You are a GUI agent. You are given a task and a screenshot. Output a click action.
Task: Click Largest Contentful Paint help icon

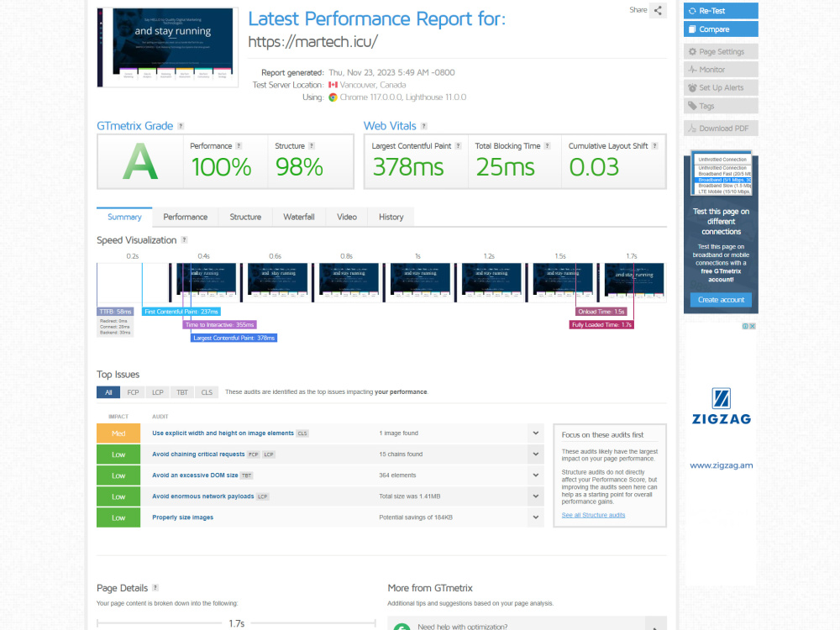click(x=458, y=145)
